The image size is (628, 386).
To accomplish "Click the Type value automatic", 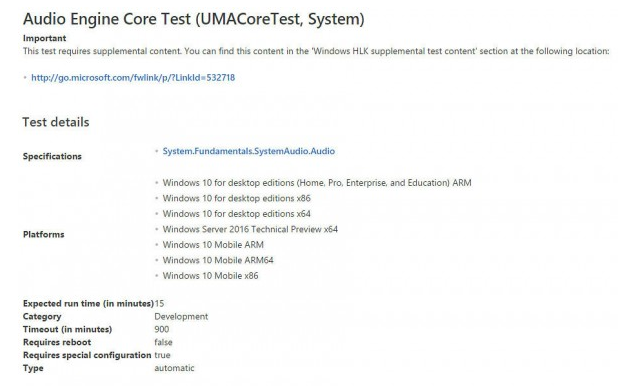I will 174,368.
